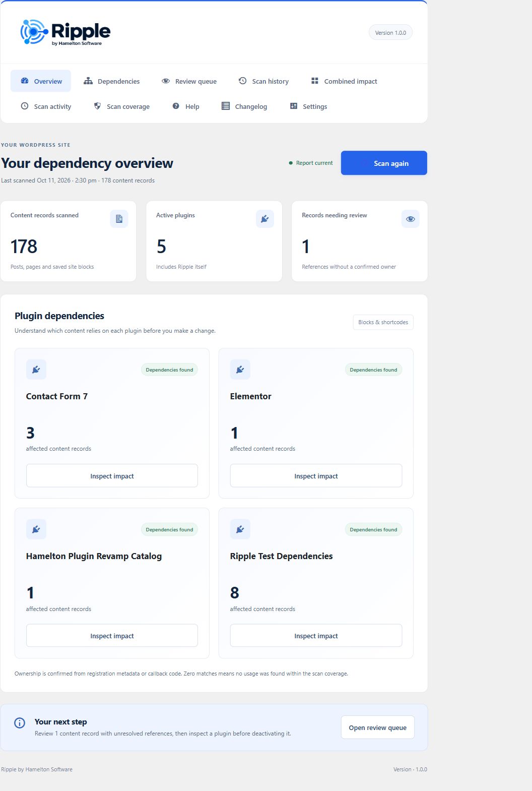Click the Contact Form 7 card title
Viewport: 532px width, 791px height.
[x=57, y=396]
